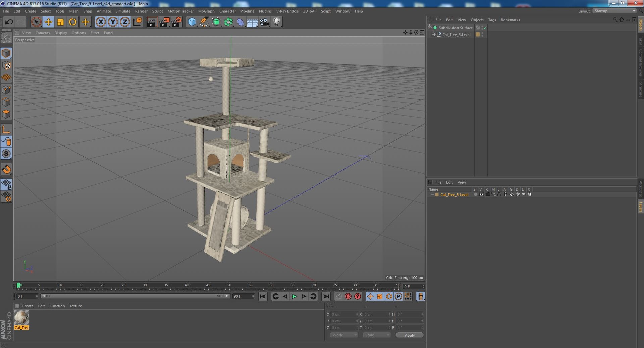Open the Scale mode dropdown
644x348 pixels.
pyautogui.click(x=377, y=335)
